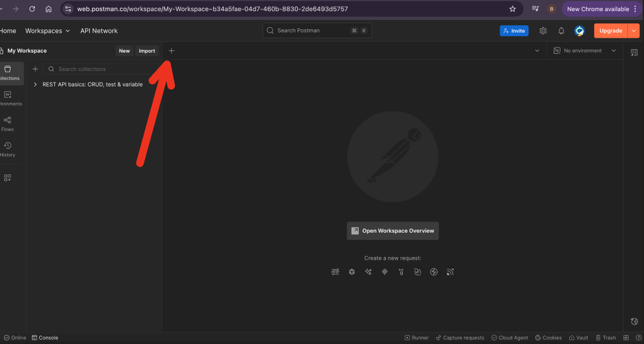This screenshot has width=644, height=344.
Task: Open a new tab with plus
Action: pyautogui.click(x=171, y=50)
